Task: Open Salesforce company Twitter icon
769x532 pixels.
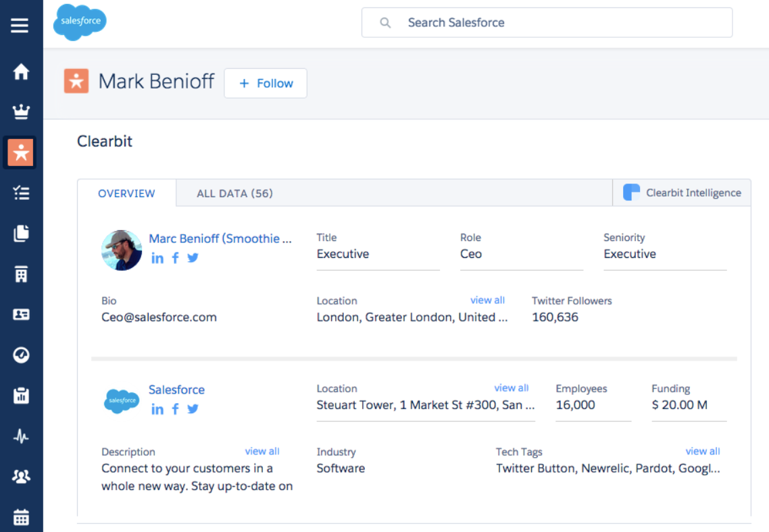Action: coord(192,408)
